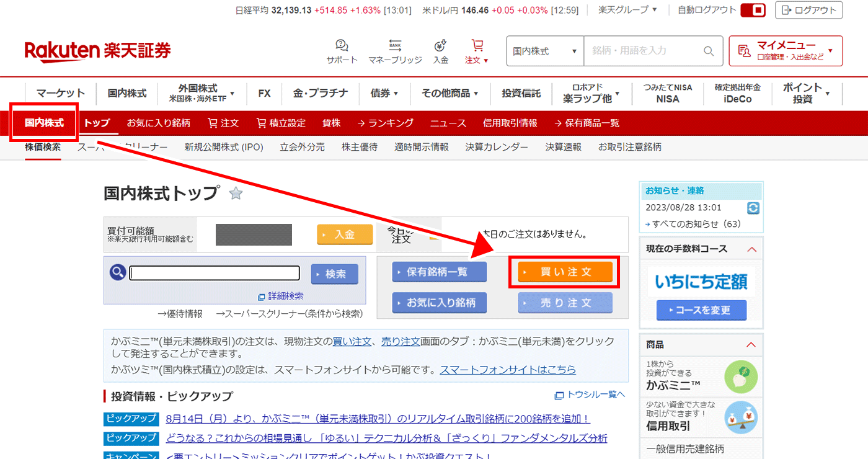
Task: Select the ランキング red bar tab
Action: pos(386,123)
